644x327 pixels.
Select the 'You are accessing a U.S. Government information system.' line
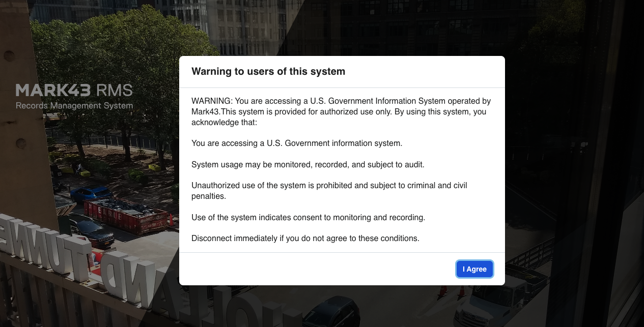tap(297, 143)
